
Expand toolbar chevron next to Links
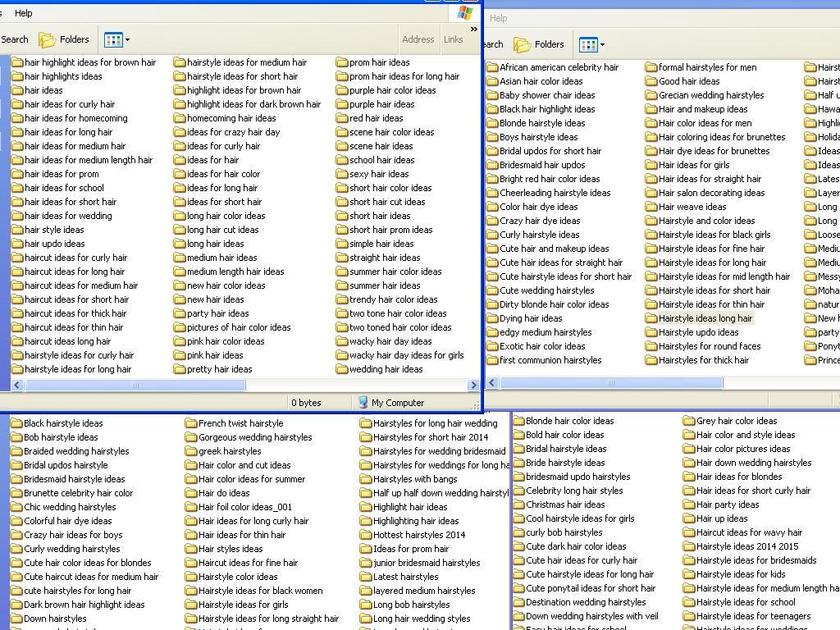(x=474, y=30)
